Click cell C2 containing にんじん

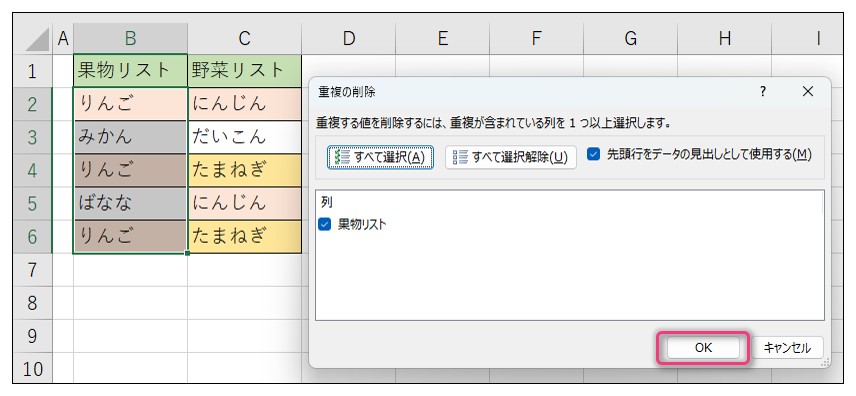point(245,104)
